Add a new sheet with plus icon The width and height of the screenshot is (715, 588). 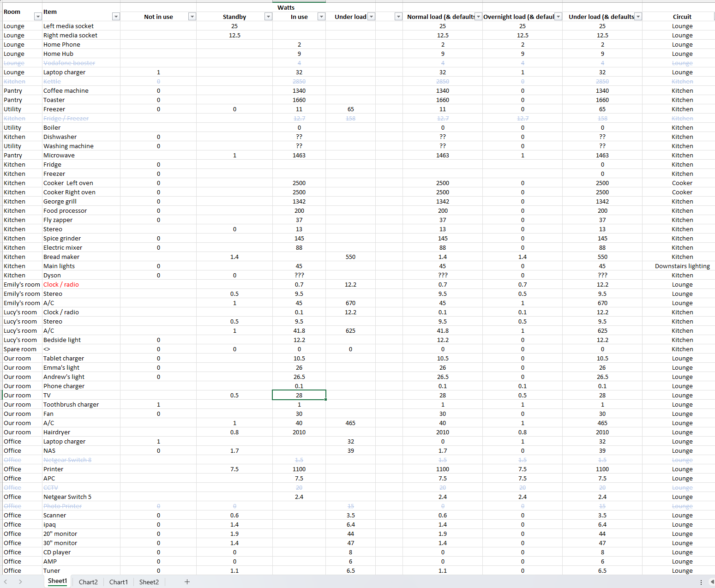pos(187,582)
